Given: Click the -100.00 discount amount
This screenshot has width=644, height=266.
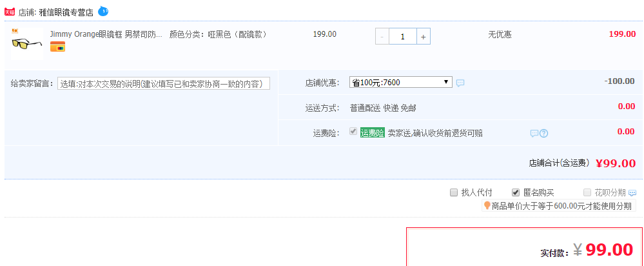Looking at the screenshot, I should 620,81.
